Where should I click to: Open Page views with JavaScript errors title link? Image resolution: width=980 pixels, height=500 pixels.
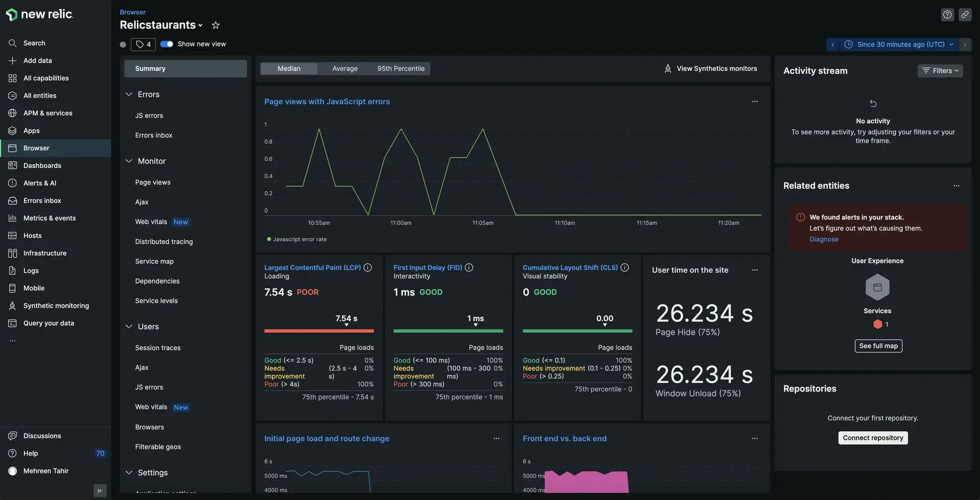pos(327,102)
